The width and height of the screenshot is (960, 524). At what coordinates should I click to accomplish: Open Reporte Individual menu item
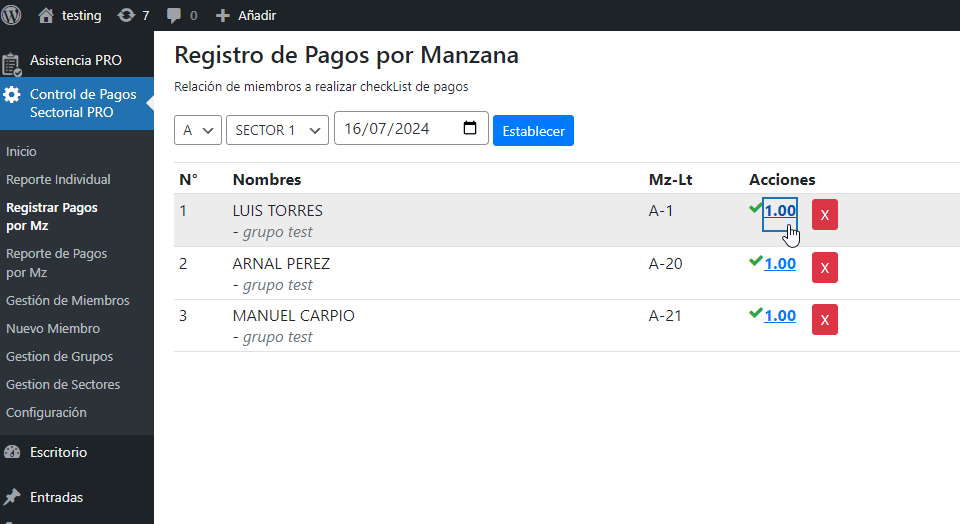pos(58,179)
